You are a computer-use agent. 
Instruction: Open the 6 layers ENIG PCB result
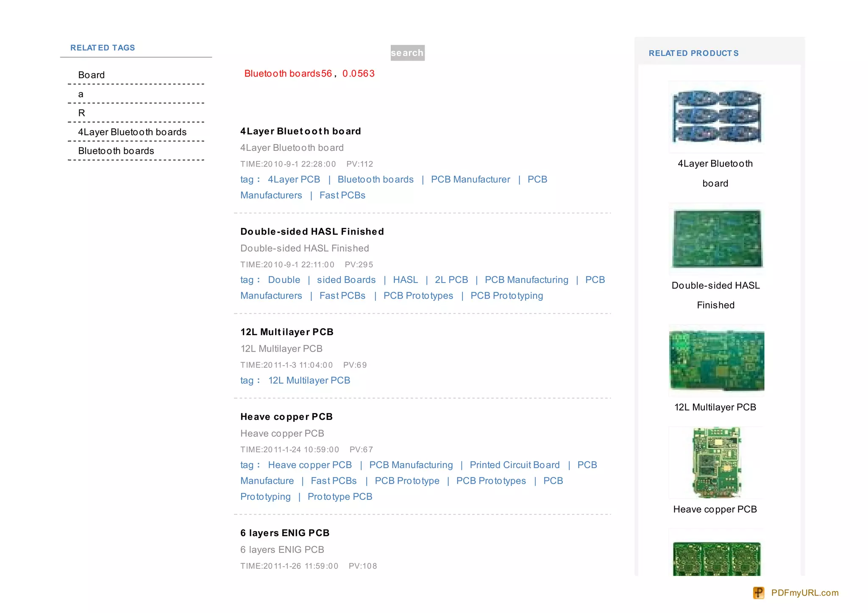tap(284, 533)
